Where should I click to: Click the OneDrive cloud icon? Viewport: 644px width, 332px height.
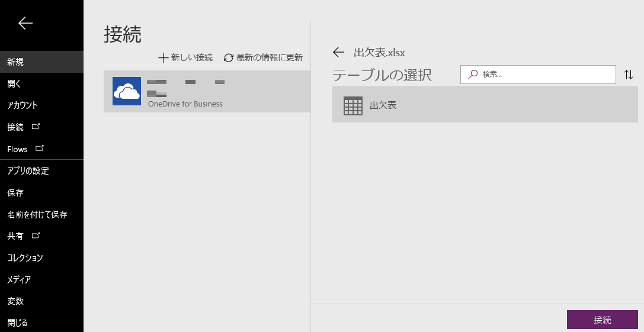[x=127, y=91]
